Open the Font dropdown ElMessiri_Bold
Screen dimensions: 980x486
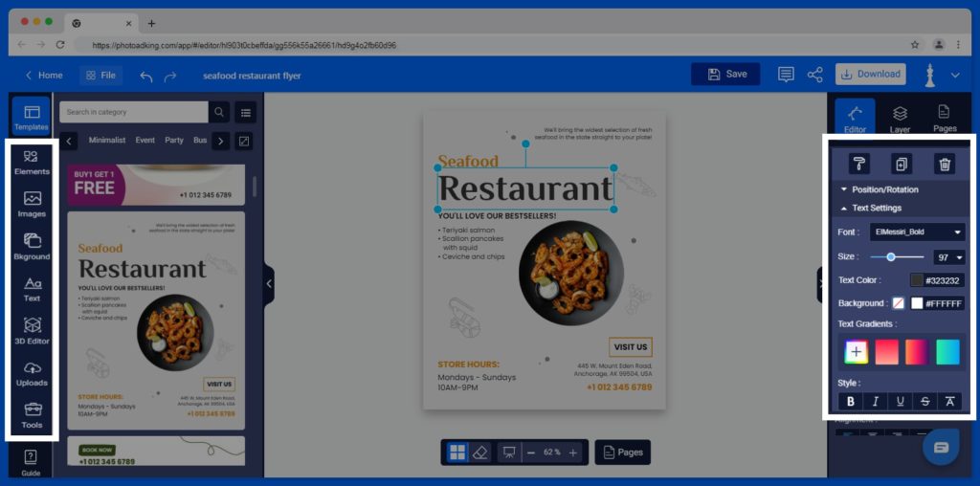pyautogui.click(x=918, y=232)
